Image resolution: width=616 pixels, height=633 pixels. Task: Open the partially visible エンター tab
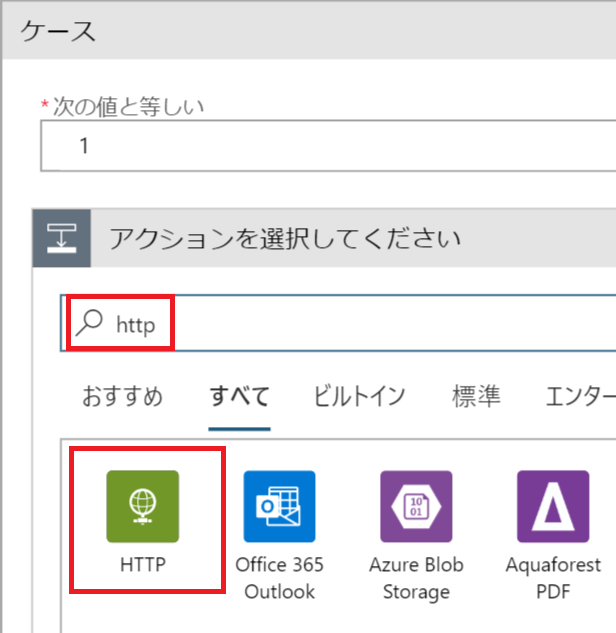[580, 396]
